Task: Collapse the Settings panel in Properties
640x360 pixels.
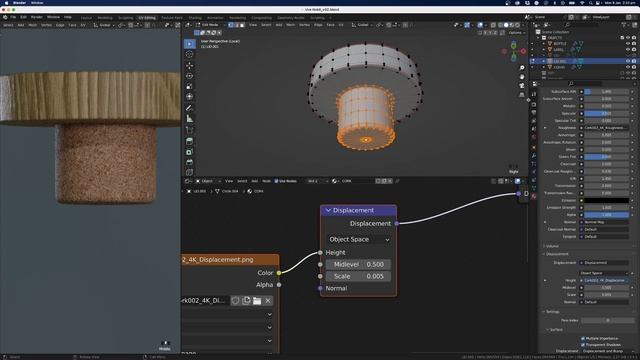Action: [x=552, y=311]
